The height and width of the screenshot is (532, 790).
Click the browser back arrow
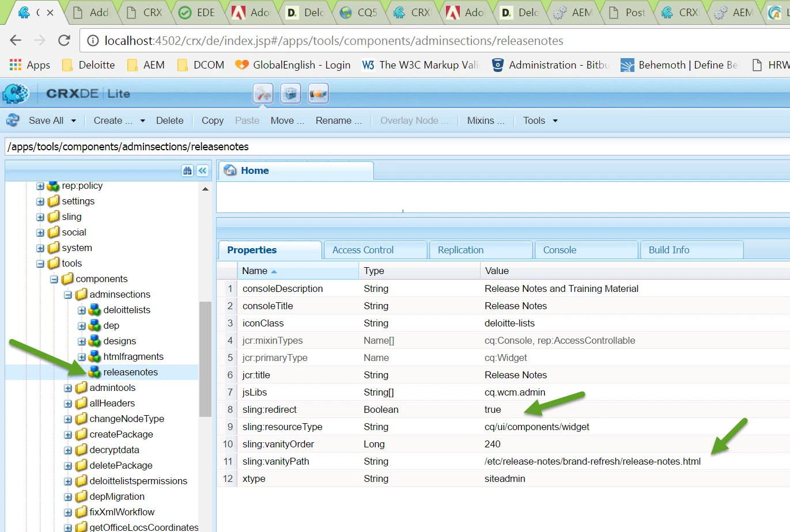16,40
